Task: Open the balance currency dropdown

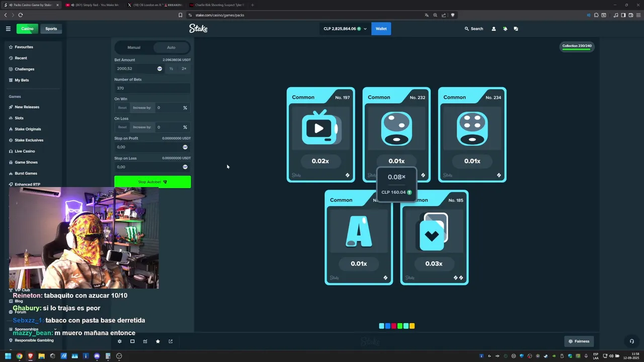Action: point(345,29)
